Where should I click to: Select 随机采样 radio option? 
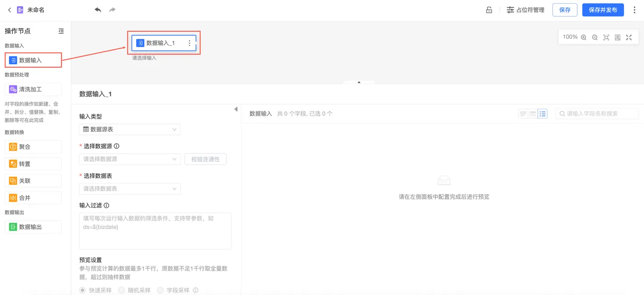point(121,290)
